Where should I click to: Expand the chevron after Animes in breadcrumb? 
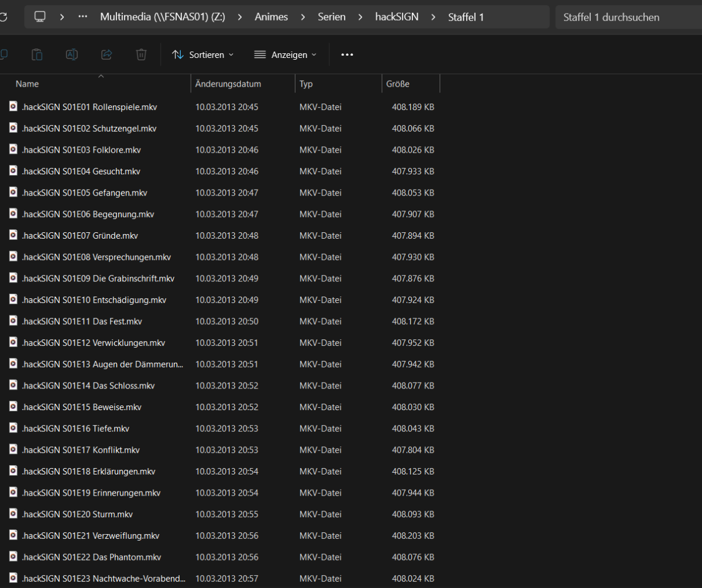[302, 17]
